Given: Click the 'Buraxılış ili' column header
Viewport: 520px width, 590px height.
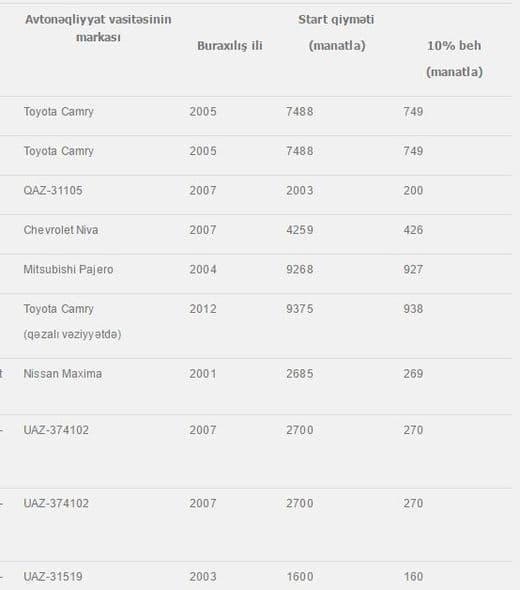Looking at the screenshot, I should pos(230,46).
